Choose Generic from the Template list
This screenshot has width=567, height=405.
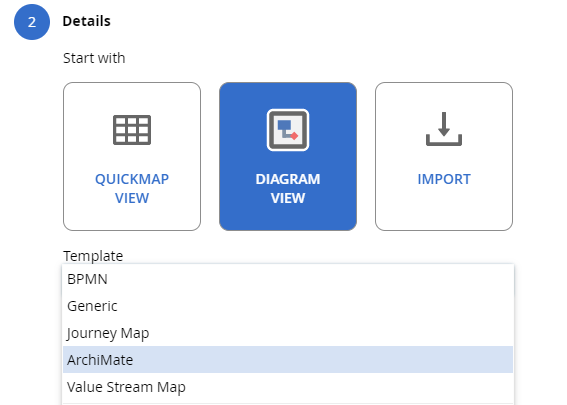(x=288, y=306)
